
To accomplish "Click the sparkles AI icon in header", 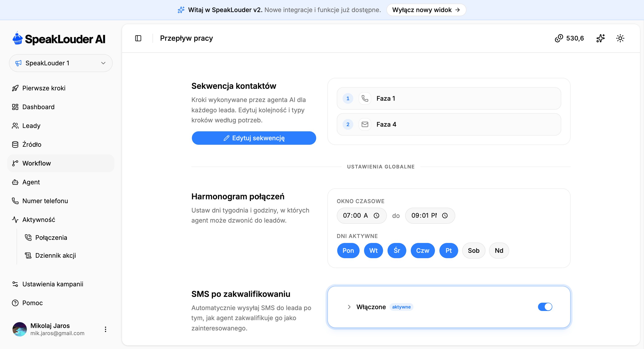I will (x=600, y=38).
